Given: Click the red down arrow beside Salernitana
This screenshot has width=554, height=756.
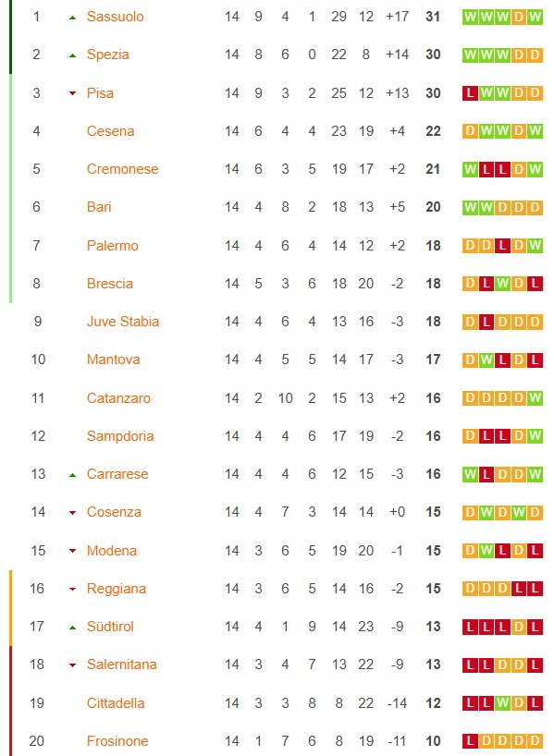Looking at the screenshot, I should point(72,665).
